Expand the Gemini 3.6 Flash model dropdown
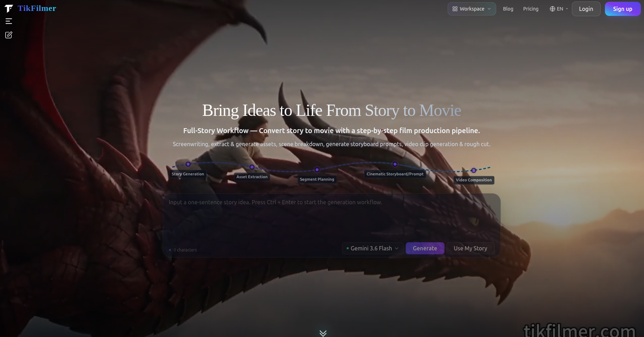This screenshot has height=337, width=644. click(x=373, y=248)
